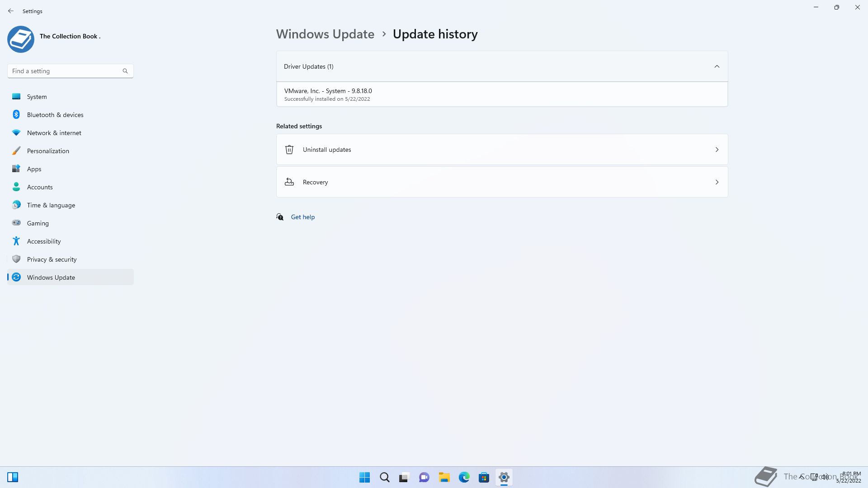The height and width of the screenshot is (488, 868).
Task: Open Accessibility settings page
Action: pos(71,241)
